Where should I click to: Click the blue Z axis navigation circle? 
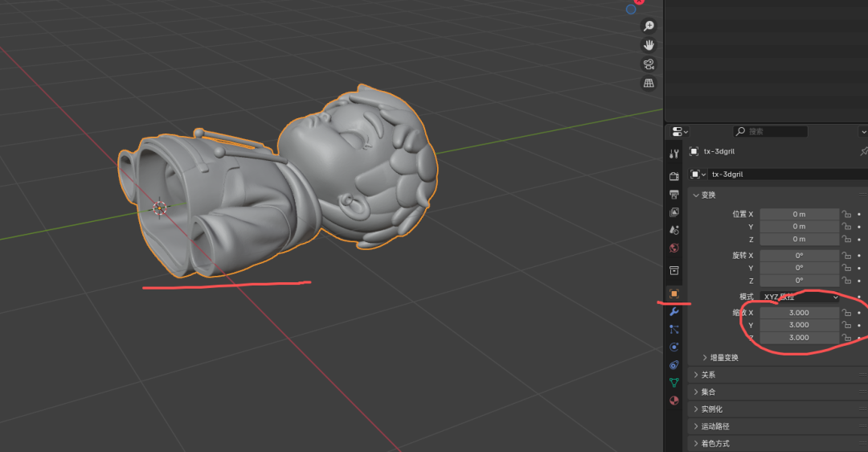coord(631,10)
